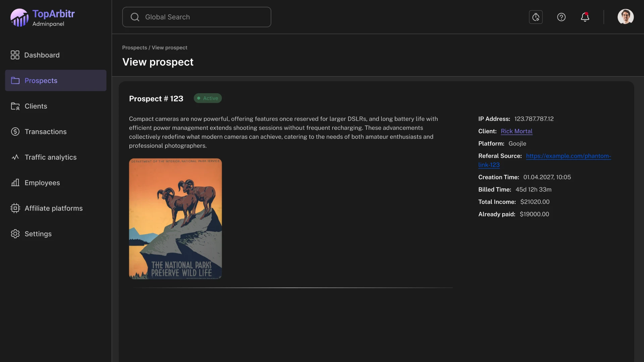644x362 pixels.
Task: Open the Rick Mortal client link
Action: (516, 131)
